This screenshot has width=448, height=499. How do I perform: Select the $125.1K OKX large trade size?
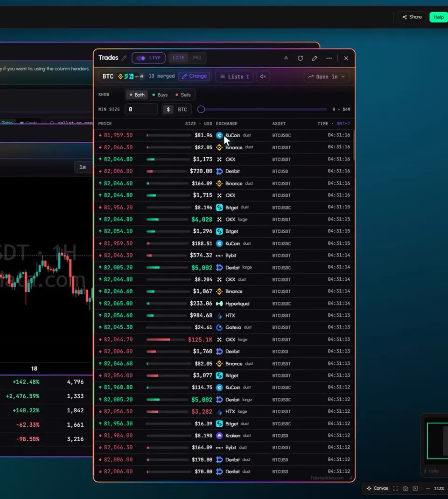coord(200,340)
